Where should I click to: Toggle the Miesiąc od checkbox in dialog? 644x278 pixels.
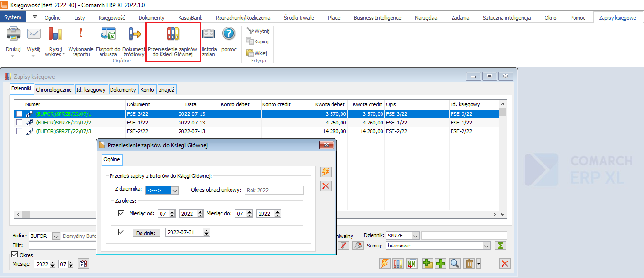[x=121, y=213]
